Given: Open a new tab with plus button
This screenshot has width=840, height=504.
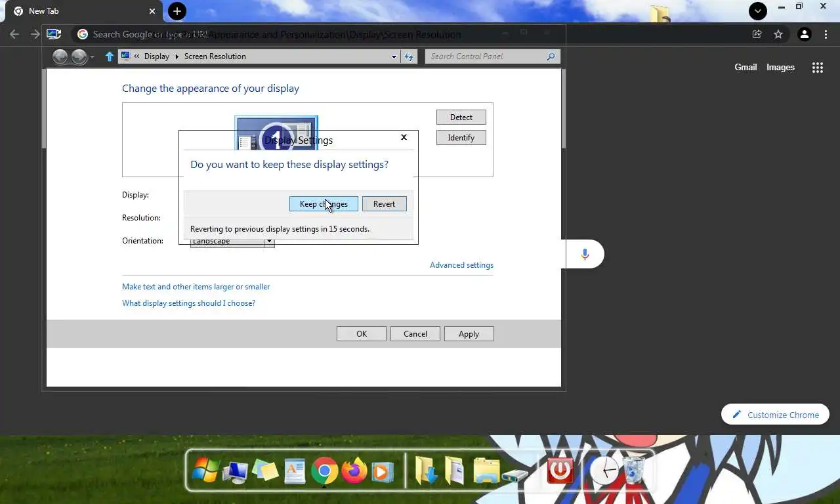Looking at the screenshot, I should click(x=177, y=11).
